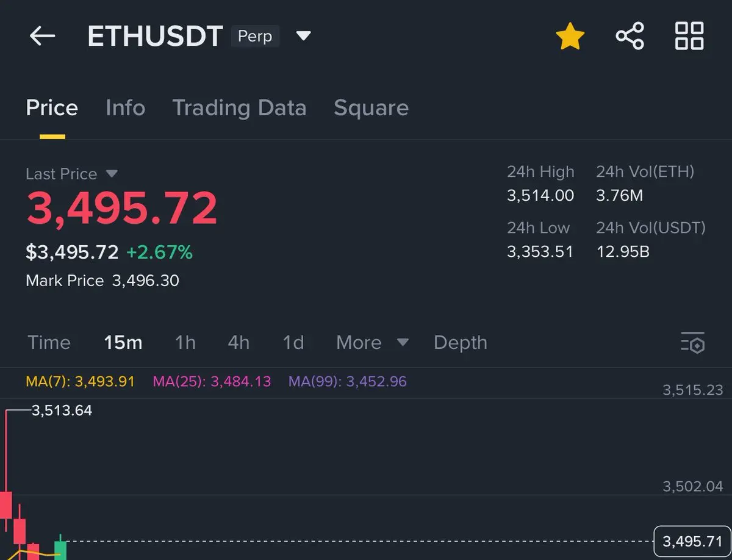
Task: Select the 1d chart interval
Action: tap(293, 342)
